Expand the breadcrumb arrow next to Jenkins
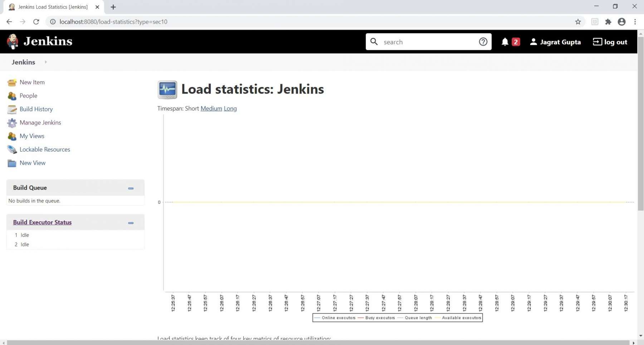 pos(45,62)
